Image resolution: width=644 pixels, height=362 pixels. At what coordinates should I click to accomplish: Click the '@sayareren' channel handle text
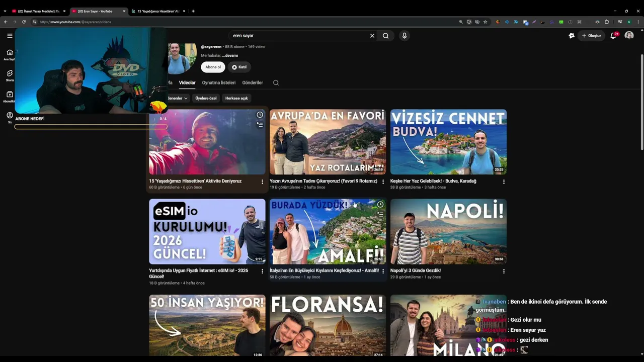pyautogui.click(x=212, y=47)
